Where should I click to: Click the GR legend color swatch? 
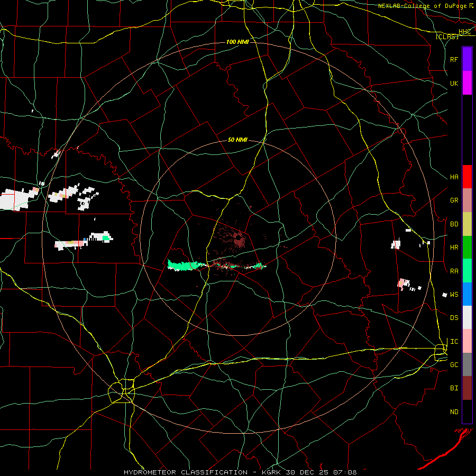pos(467,200)
